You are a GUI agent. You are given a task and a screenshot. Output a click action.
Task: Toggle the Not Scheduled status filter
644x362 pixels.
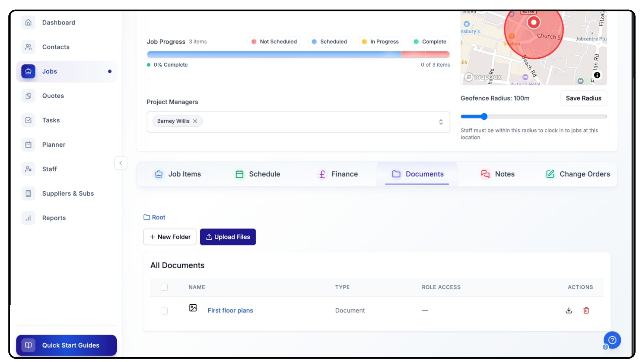(x=274, y=42)
